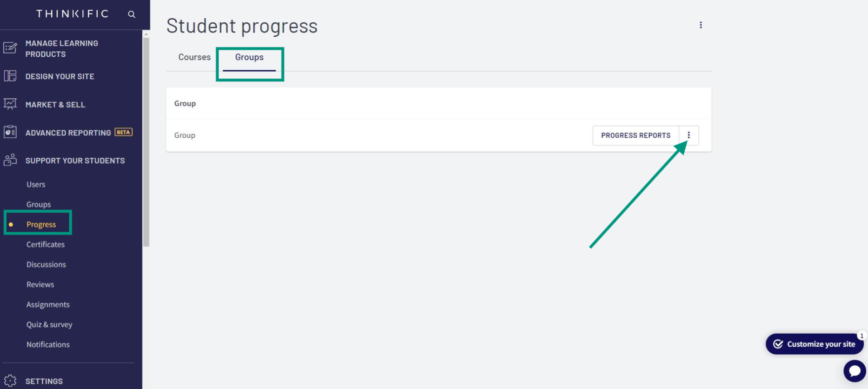Expand the Support Your Students section
This screenshot has width=868, height=389.
[x=75, y=161]
